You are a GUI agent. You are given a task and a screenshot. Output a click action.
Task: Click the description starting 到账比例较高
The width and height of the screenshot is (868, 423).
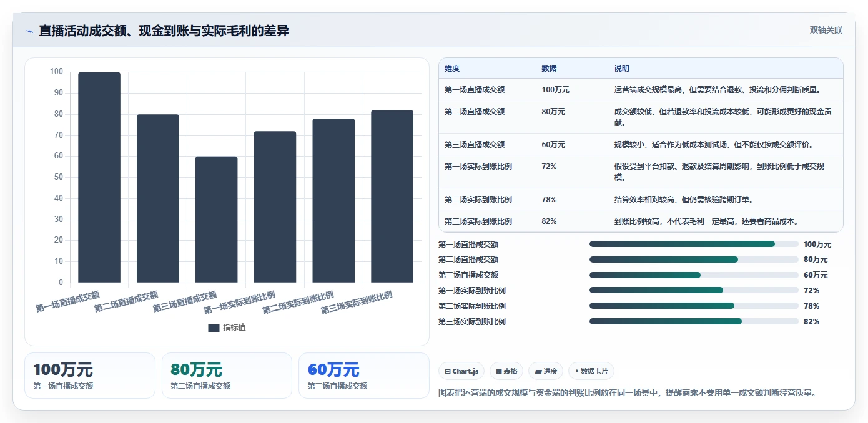pyautogui.click(x=706, y=221)
